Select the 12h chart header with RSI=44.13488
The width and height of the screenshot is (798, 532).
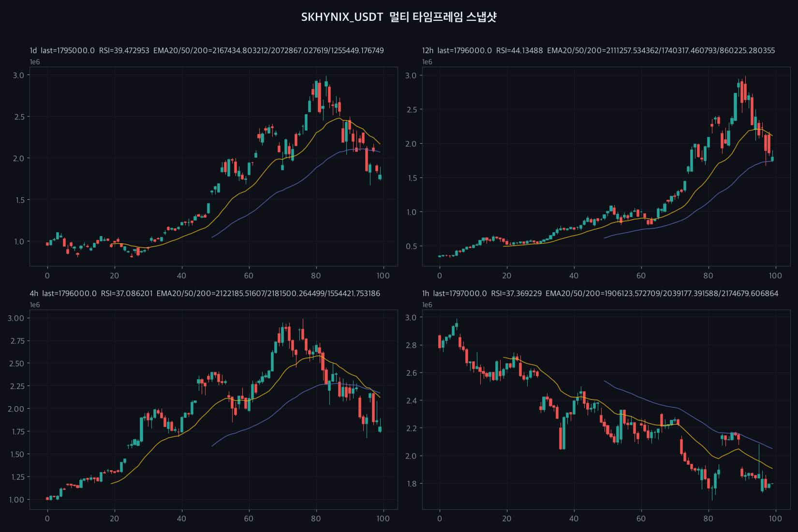(x=598, y=50)
